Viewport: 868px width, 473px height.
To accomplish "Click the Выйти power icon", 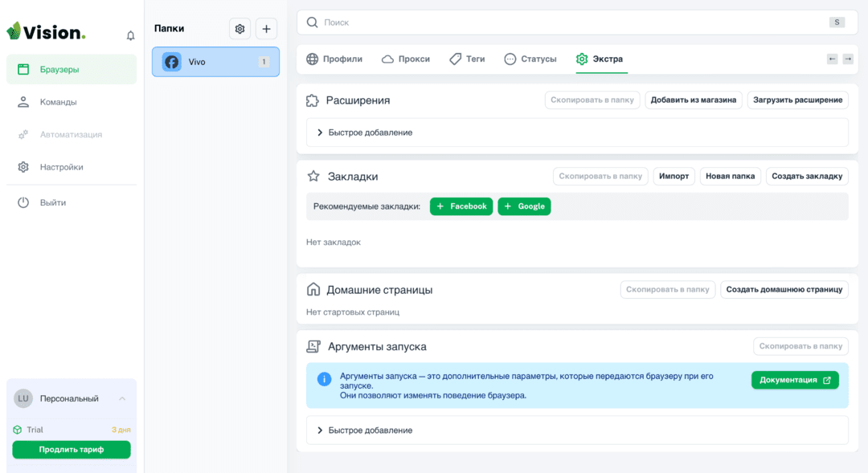I will pyautogui.click(x=23, y=202).
